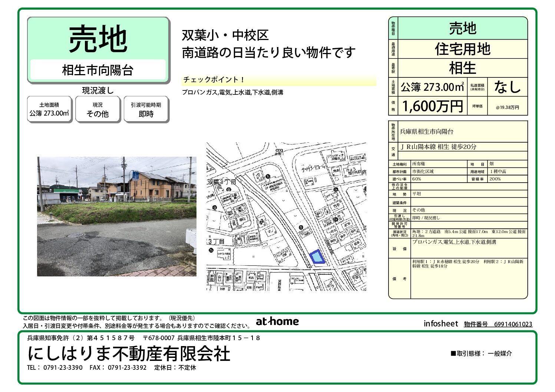Click the 即時 / 現況渡し delivery value

point(426,218)
